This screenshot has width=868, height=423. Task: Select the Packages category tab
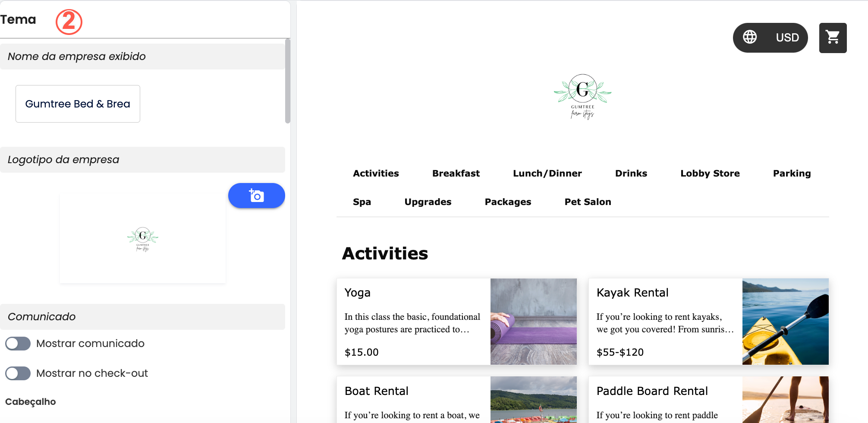point(508,202)
